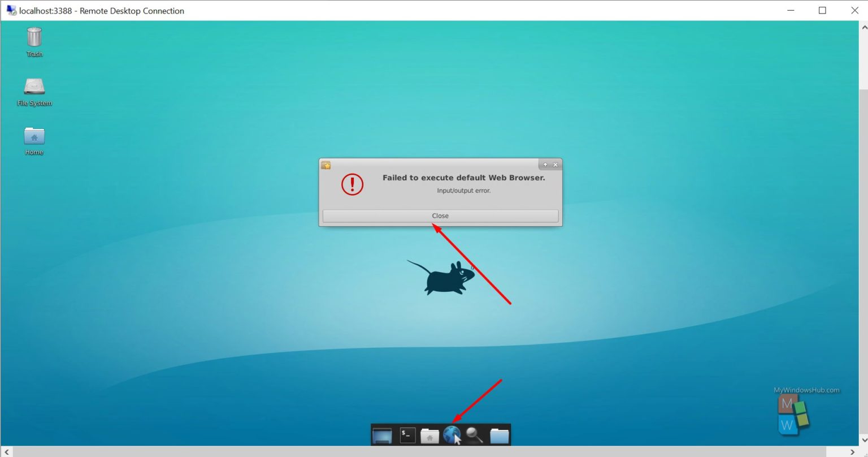Open the application finder magnifier in the dock
This screenshot has height=457, width=868.
[474, 434]
